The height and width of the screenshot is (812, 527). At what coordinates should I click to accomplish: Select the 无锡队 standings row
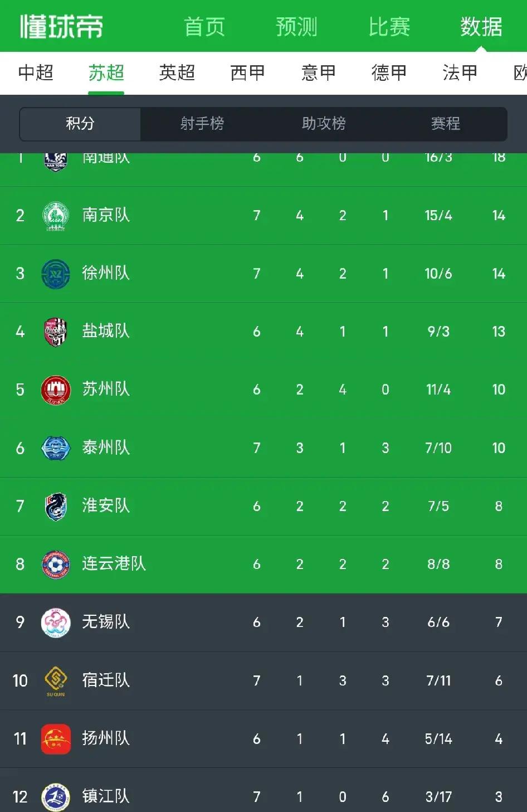pyautogui.click(x=263, y=623)
